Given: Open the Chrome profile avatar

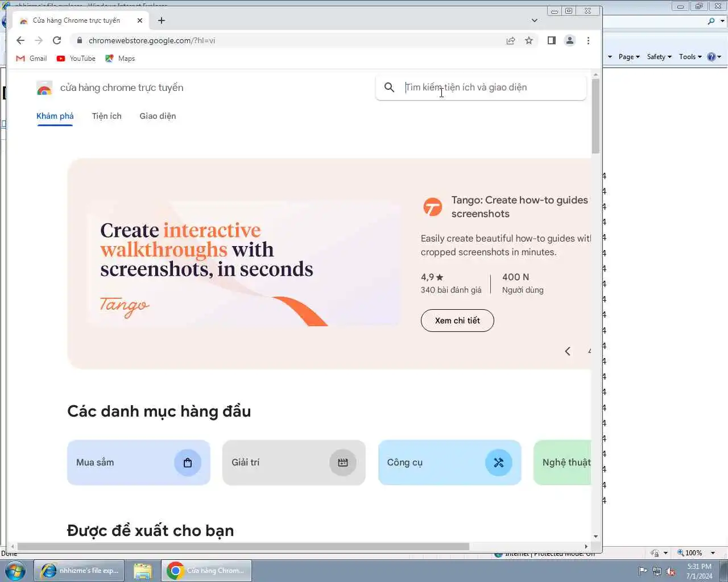Looking at the screenshot, I should (569, 40).
